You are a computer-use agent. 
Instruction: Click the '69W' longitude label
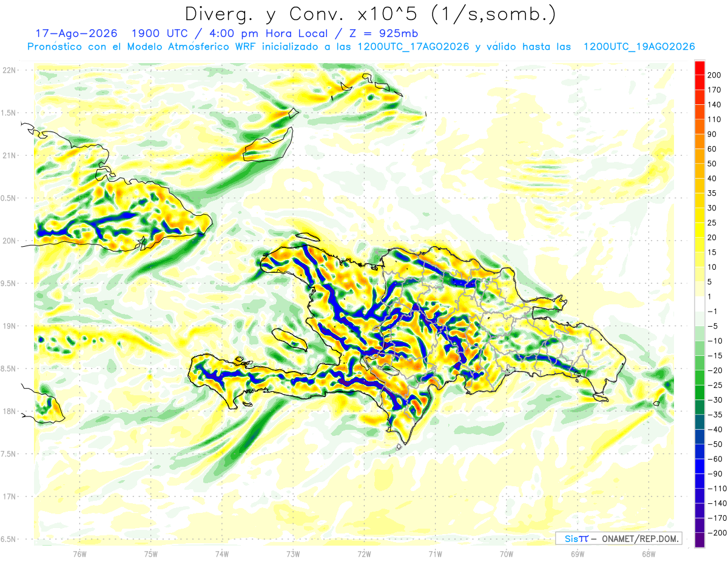(x=578, y=554)
